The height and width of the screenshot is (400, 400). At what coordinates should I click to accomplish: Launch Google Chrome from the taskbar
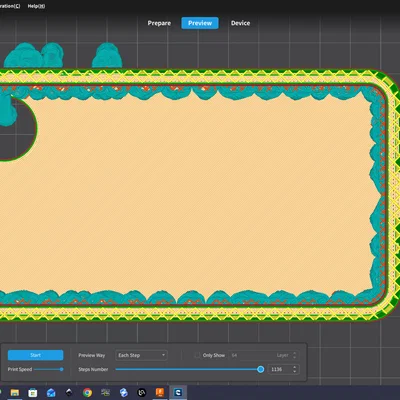87,393
